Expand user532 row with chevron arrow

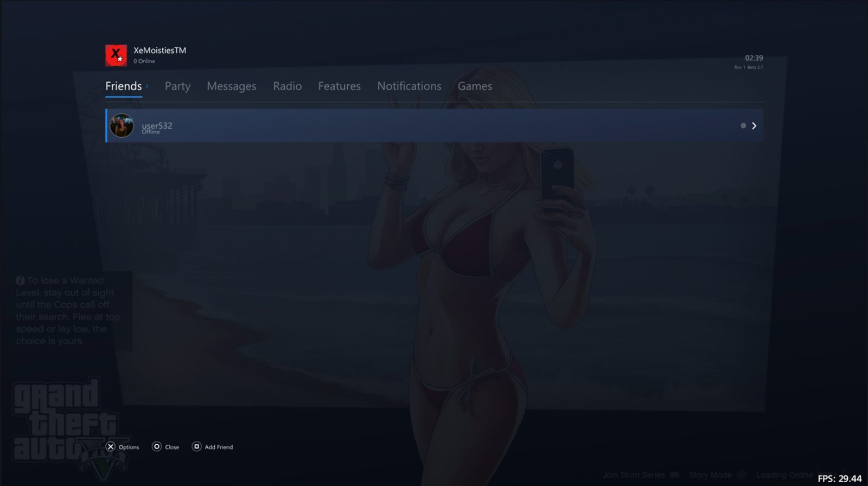point(754,126)
